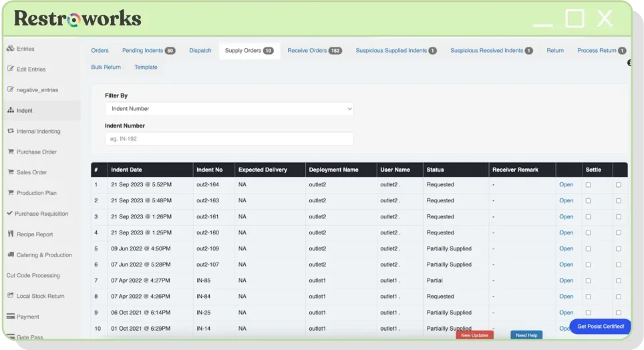Open the Bulk Return tab
Image resolution: width=644 pixels, height=350 pixels.
(106, 67)
